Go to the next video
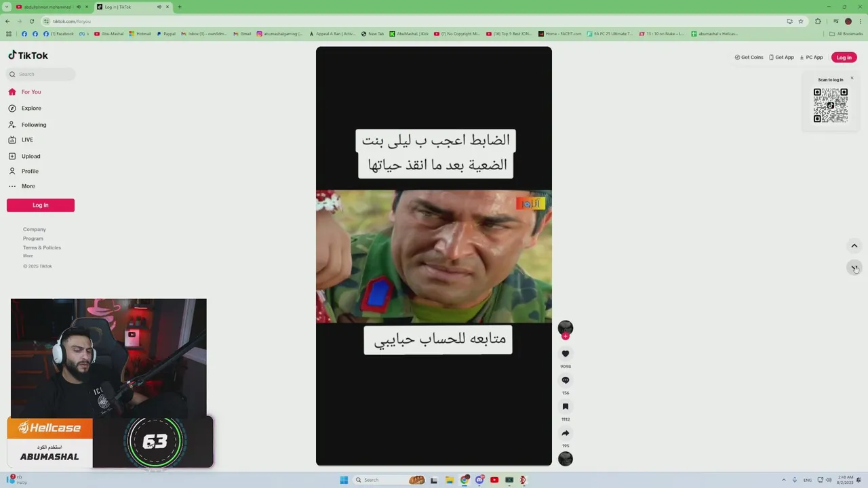The width and height of the screenshot is (868, 488). 854,267
